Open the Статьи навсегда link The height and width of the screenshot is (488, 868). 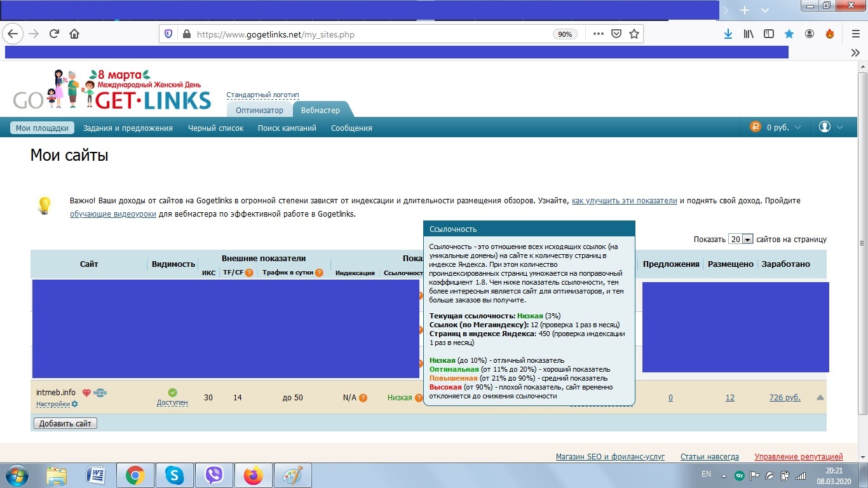click(710, 457)
